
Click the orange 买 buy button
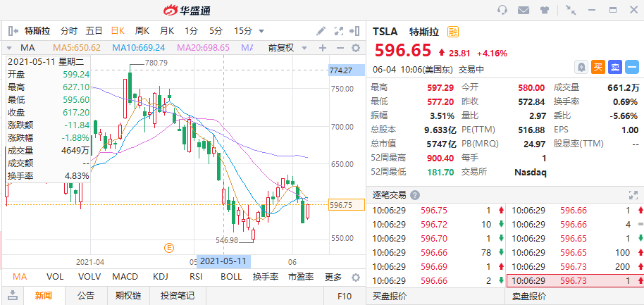pyautogui.click(x=598, y=68)
